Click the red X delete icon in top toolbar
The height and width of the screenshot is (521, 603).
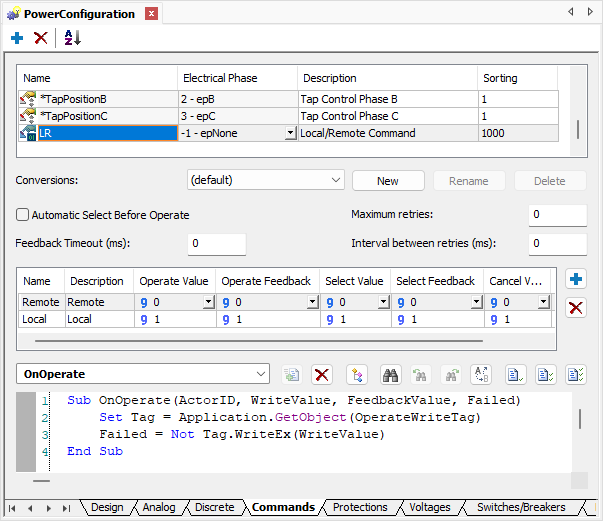[x=41, y=38]
